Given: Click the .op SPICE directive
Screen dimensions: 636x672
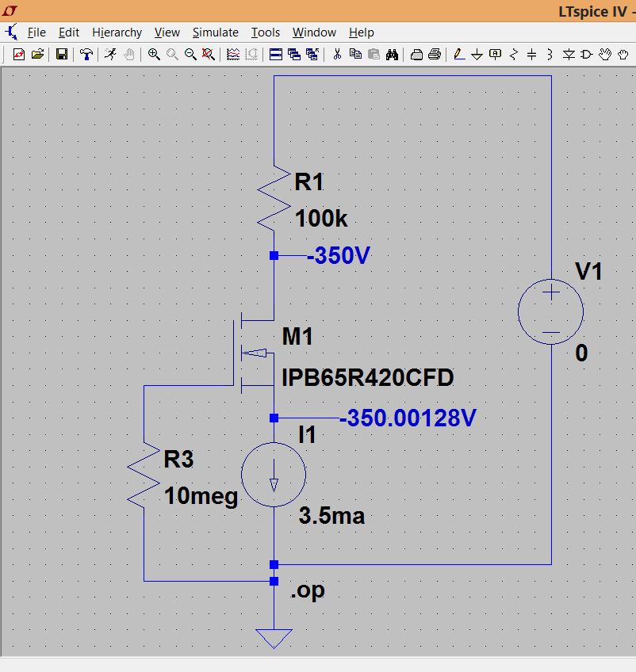Looking at the screenshot, I should (x=308, y=590).
